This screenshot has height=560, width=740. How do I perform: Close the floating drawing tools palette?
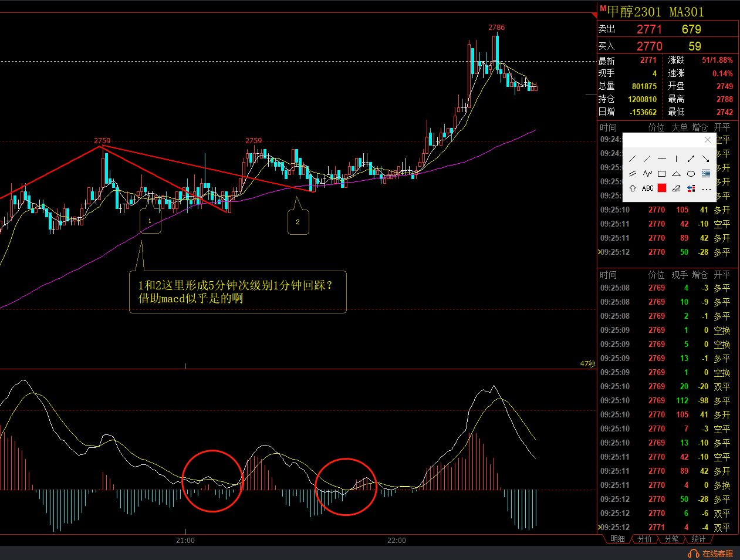[707, 140]
